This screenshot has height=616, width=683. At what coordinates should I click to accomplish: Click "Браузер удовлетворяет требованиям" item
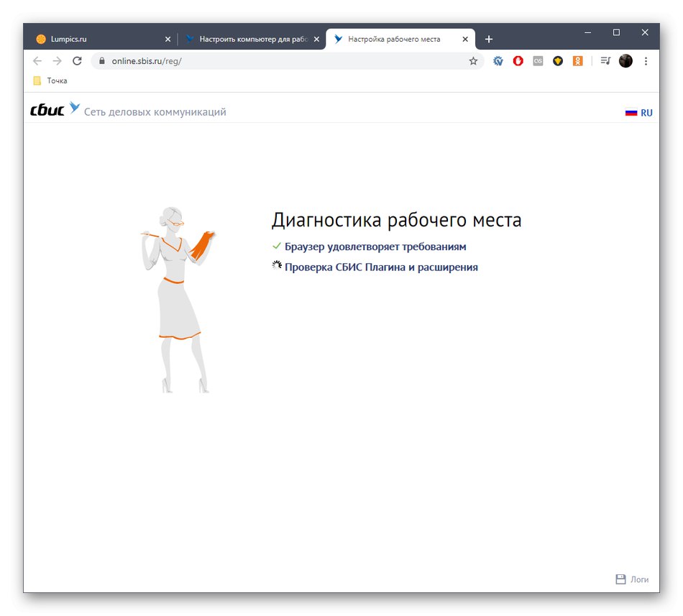(375, 247)
